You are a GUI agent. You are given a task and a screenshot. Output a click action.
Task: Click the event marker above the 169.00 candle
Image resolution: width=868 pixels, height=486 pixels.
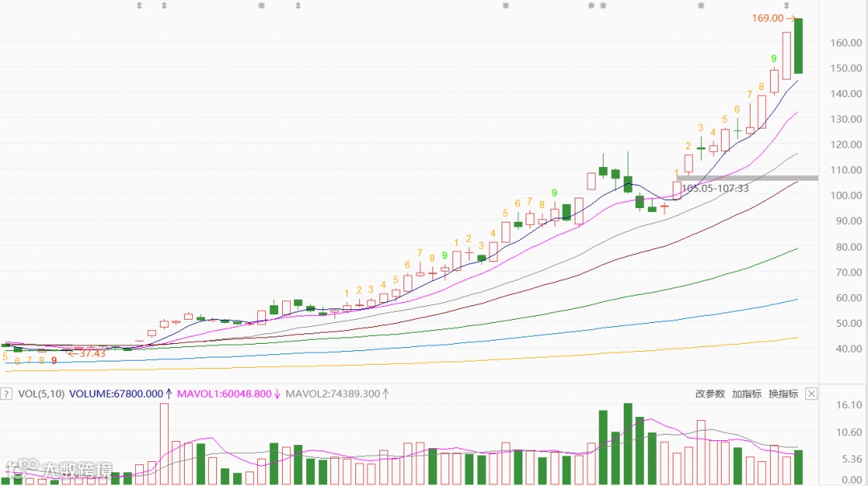(787, 6)
